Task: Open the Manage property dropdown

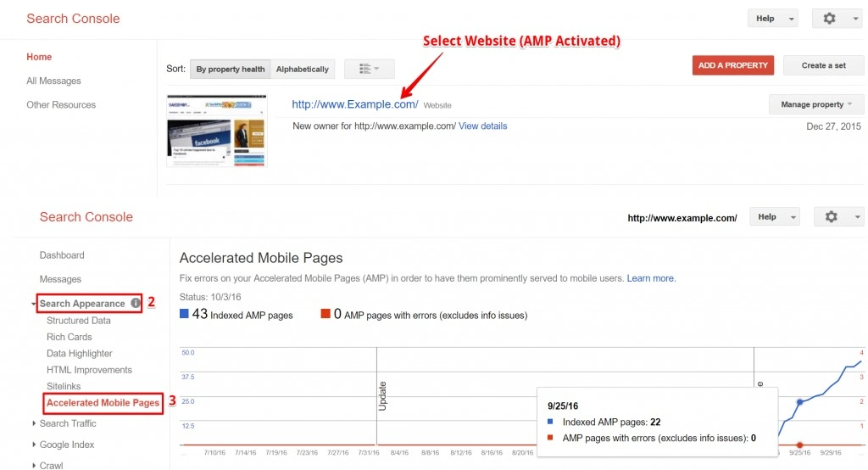Action: pos(816,104)
